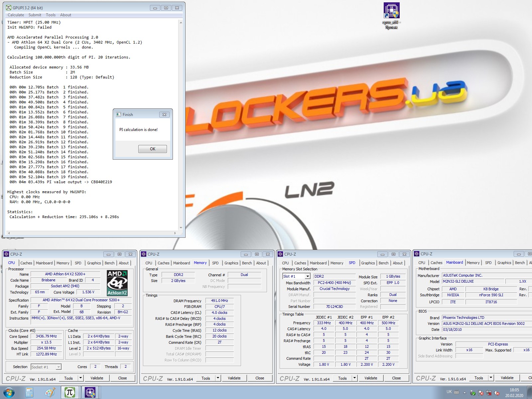The height and width of the screenshot is (399, 532).
Task: Click Core Speed 3436.79 MHz value
Action: click(46, 336)
